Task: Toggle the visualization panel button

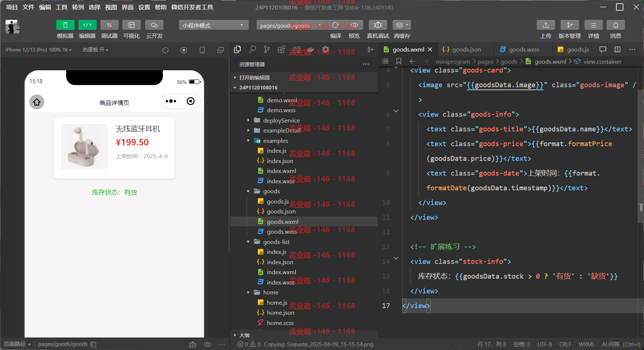Action: [x=131, y=25]
